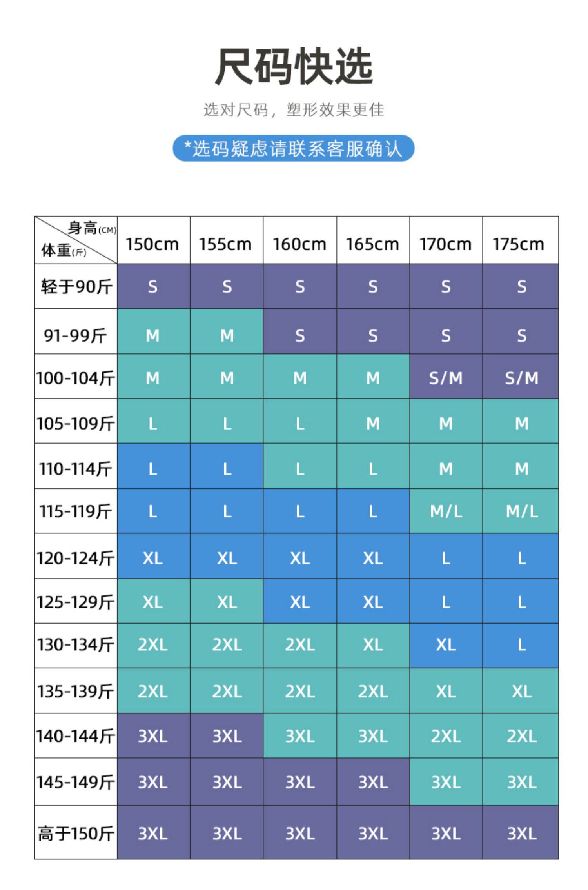Choose the 165cm column header
The width and height of the screenshot is (588, 890).
(x=372, y=244)
